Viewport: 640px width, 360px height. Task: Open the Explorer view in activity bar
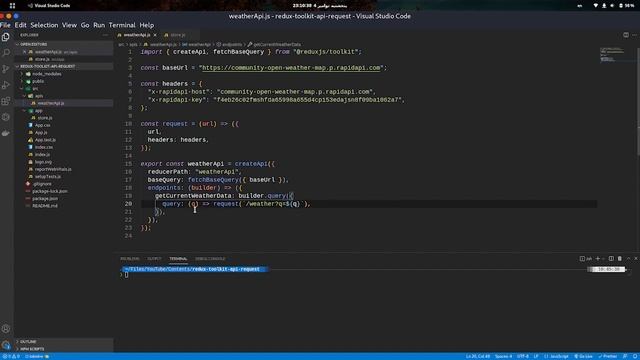6,37
